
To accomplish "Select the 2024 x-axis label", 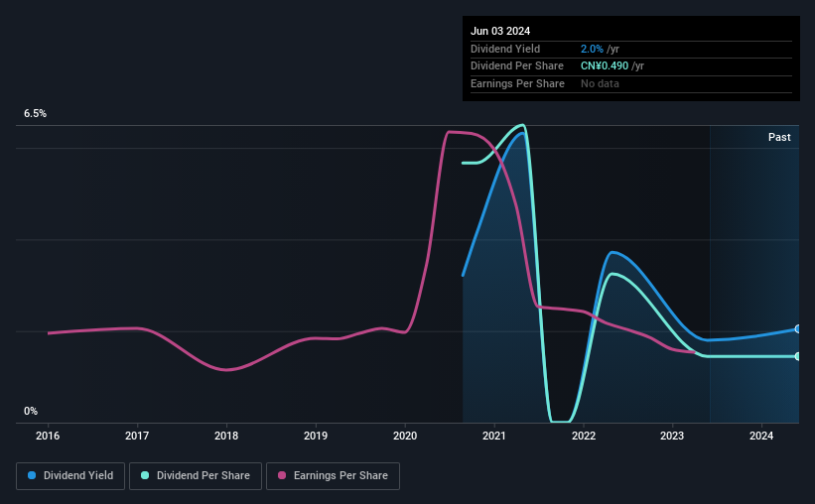I will [x=761, y=436].
